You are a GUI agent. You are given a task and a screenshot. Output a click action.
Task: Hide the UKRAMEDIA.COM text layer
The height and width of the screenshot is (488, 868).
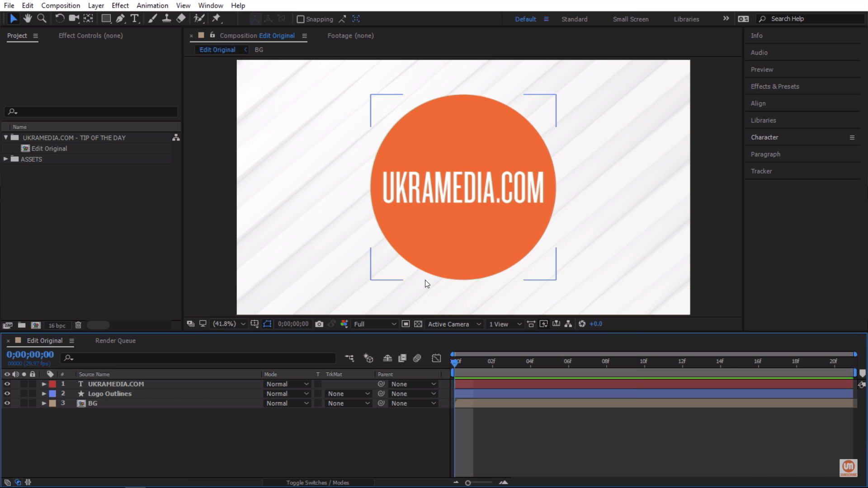(x=7, y=384)
